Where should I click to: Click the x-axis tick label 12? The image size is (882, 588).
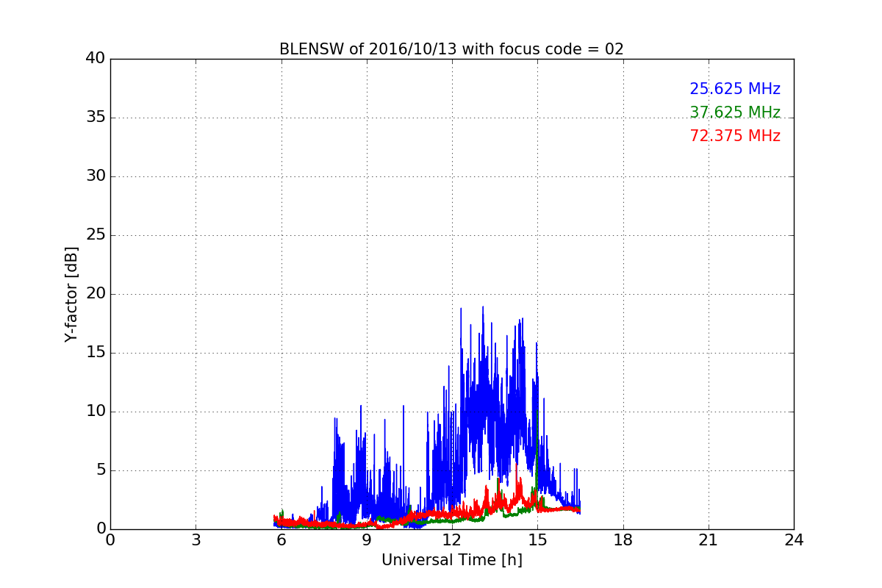pos(452,540)
